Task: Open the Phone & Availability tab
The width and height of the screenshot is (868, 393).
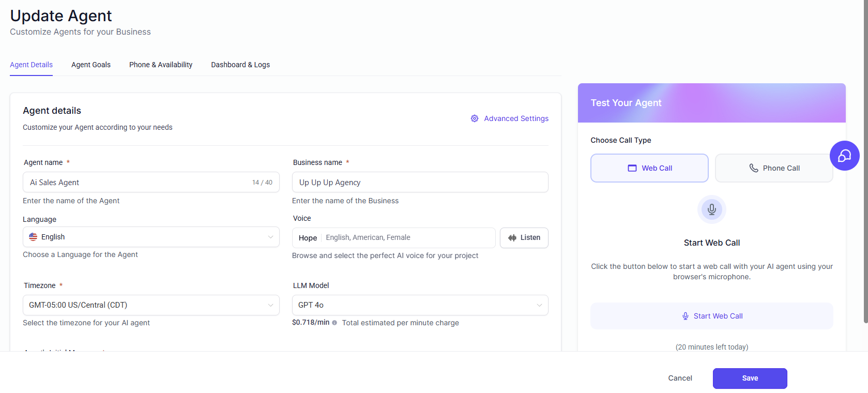Action: [x=161, y=65]
